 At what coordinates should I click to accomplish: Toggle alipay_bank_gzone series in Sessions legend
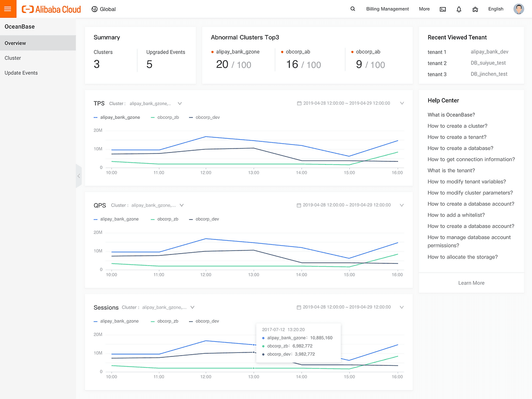[x=116, y=321]
